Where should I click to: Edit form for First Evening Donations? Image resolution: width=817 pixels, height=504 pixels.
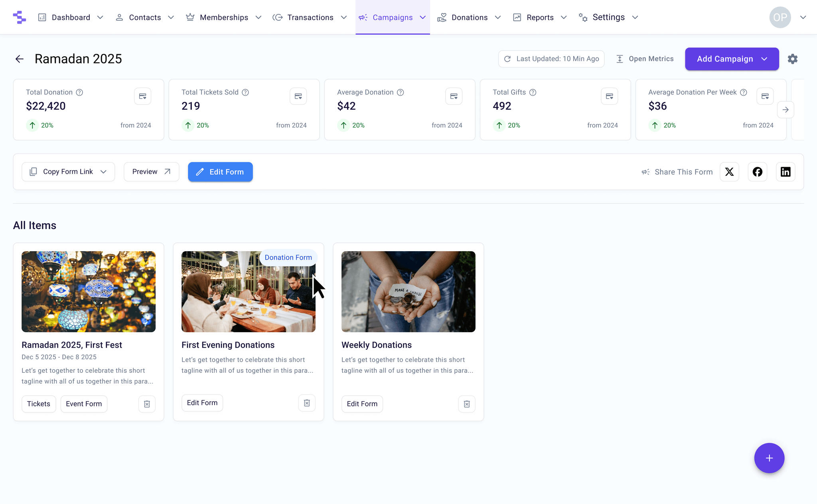click(x=202, y=403)
